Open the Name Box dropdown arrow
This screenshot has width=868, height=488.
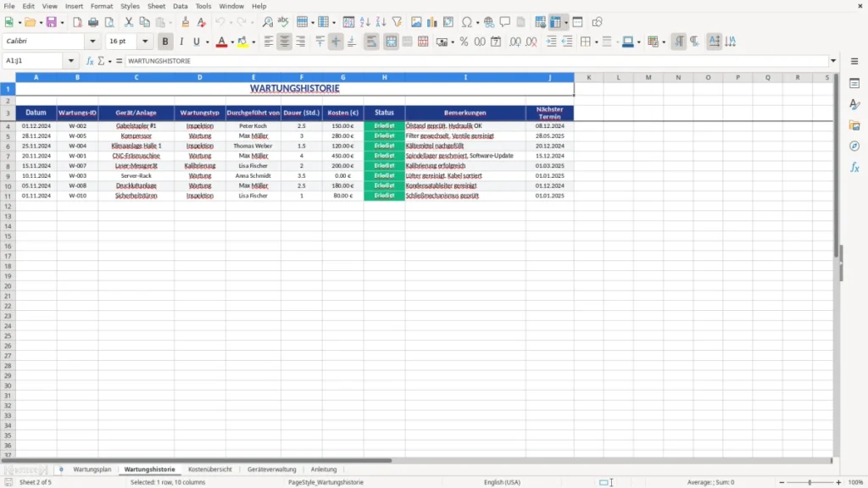71,61
